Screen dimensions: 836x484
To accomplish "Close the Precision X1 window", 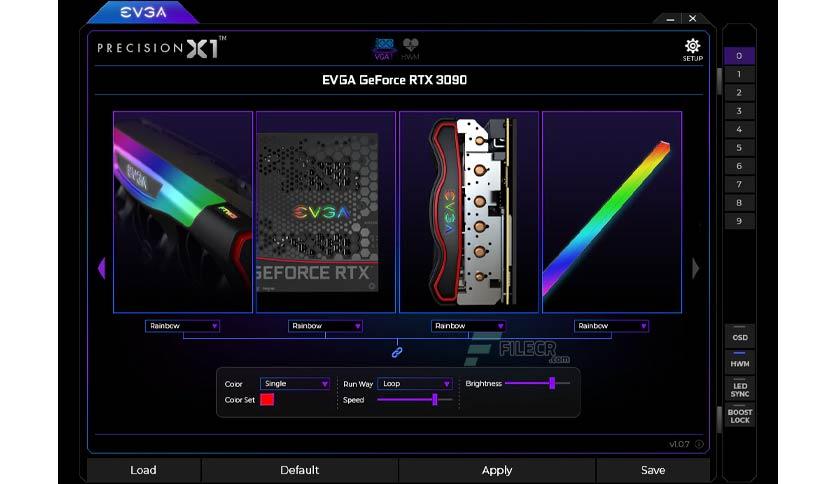I will tap(693, 19).
